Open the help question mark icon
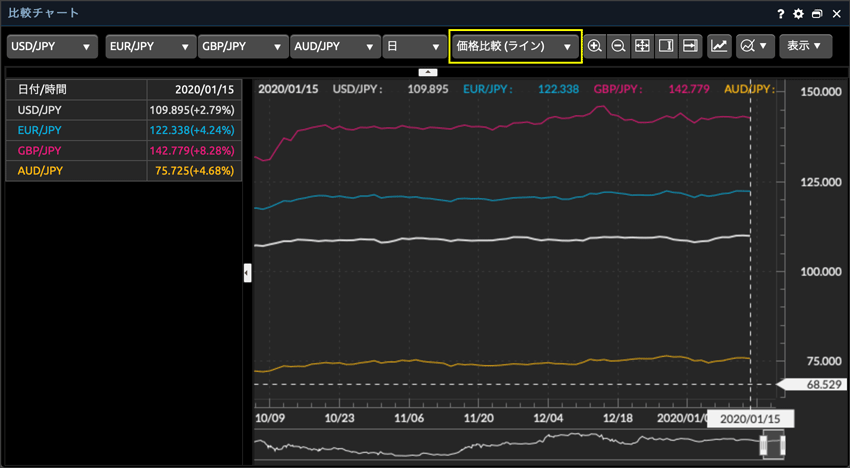 (x=780, y=14)
